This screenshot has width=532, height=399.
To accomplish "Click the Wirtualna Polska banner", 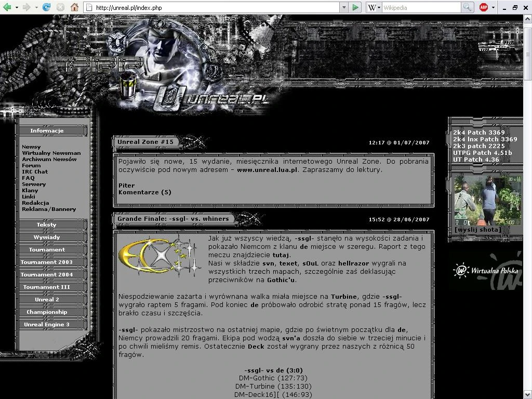I will (x=486, y=270).
